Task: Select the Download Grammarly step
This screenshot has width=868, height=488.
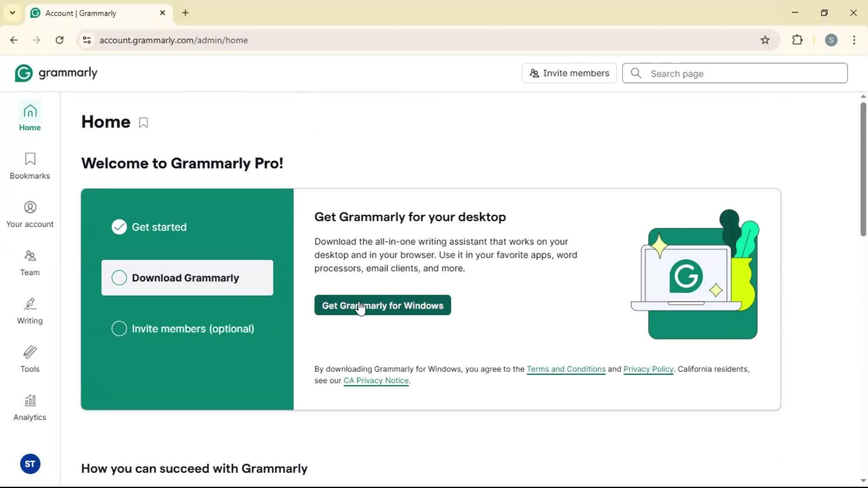Action: click(187, 277)
